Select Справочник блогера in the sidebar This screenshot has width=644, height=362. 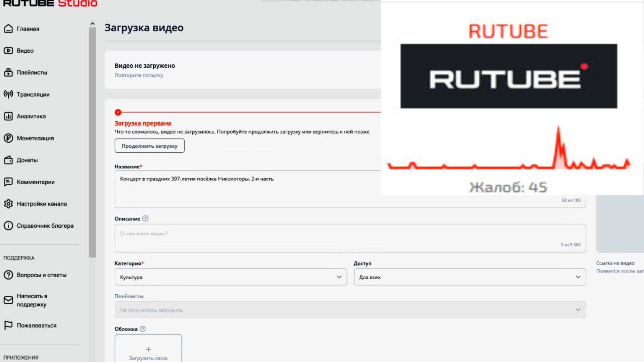45,226
